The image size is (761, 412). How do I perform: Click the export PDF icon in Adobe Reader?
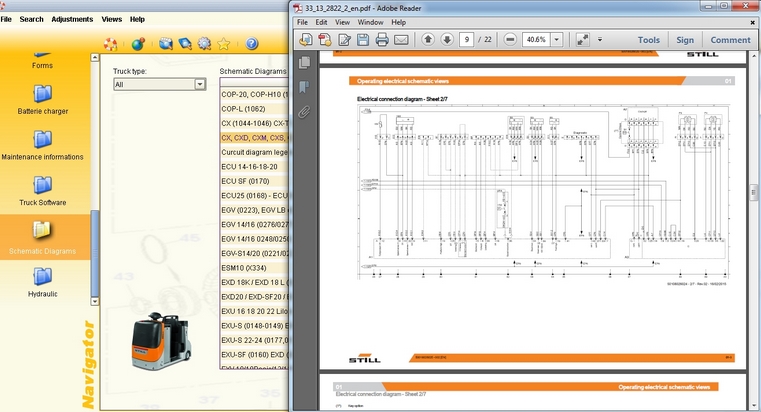click(x=325, y=40)
